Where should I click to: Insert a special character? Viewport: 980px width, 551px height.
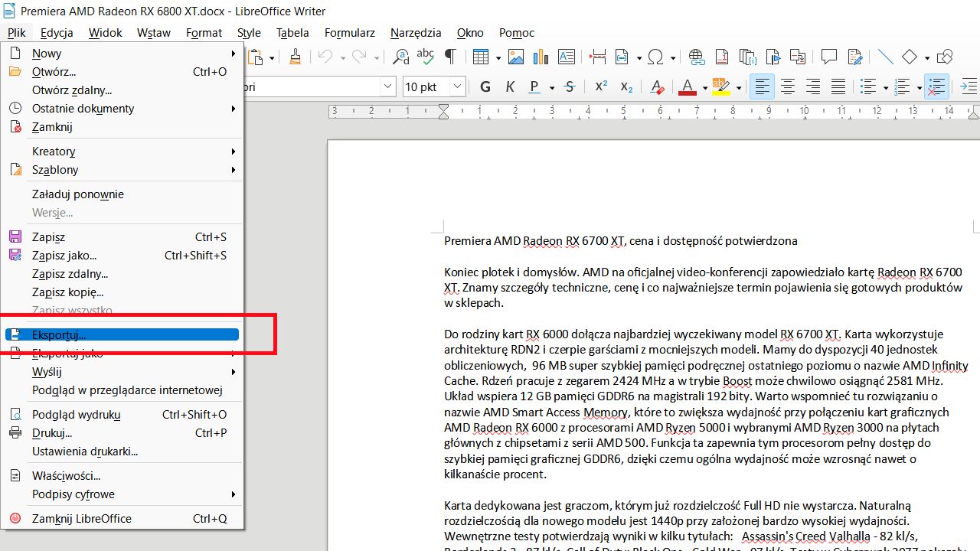point(655,57)
